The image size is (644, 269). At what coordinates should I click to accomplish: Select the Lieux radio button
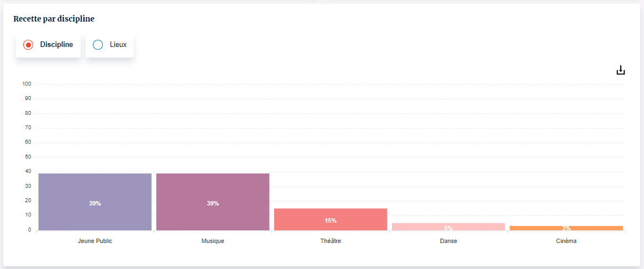point(98,45)
